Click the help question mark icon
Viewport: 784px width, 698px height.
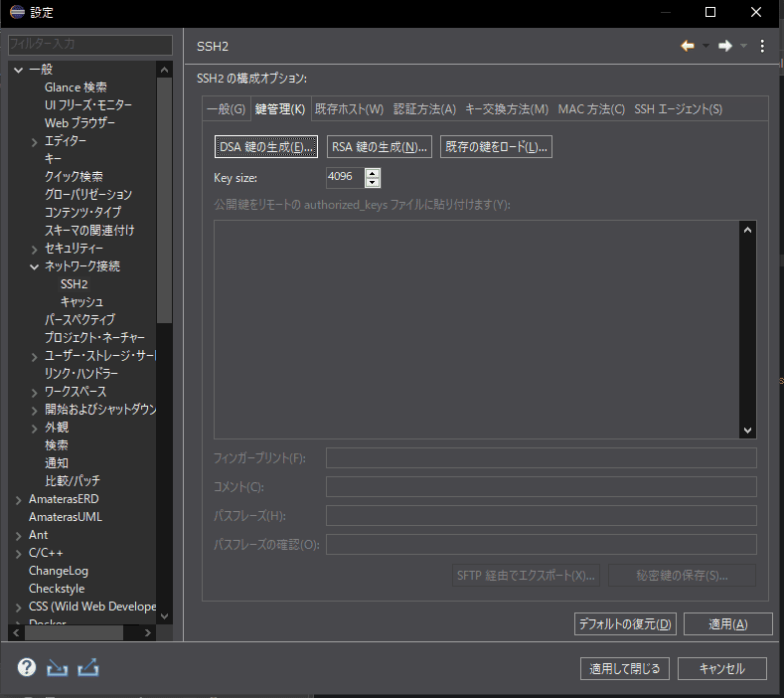[x=27, y=668]
